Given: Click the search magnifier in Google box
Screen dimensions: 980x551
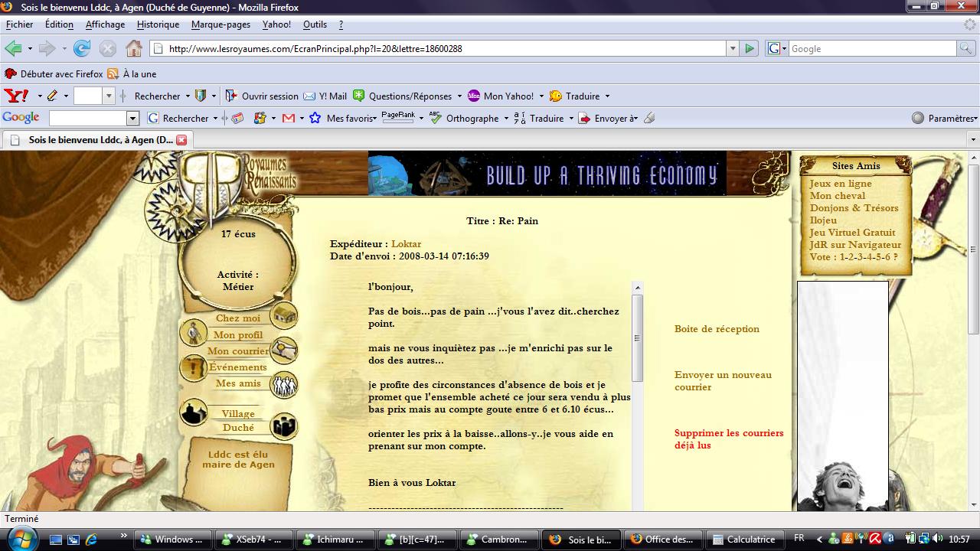Looking at the screenshot, I should pos(966,49).
